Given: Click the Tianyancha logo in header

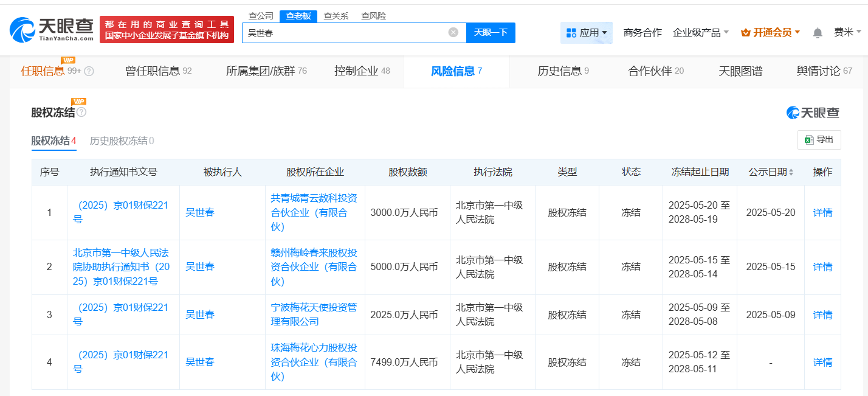Looking at the screenshot, I should pos(52,29).
